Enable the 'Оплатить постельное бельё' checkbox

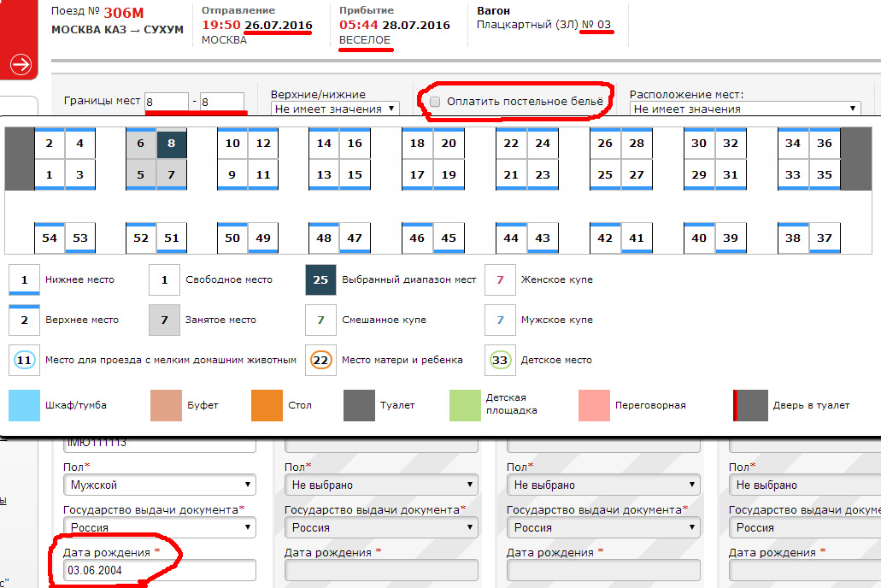435,102
